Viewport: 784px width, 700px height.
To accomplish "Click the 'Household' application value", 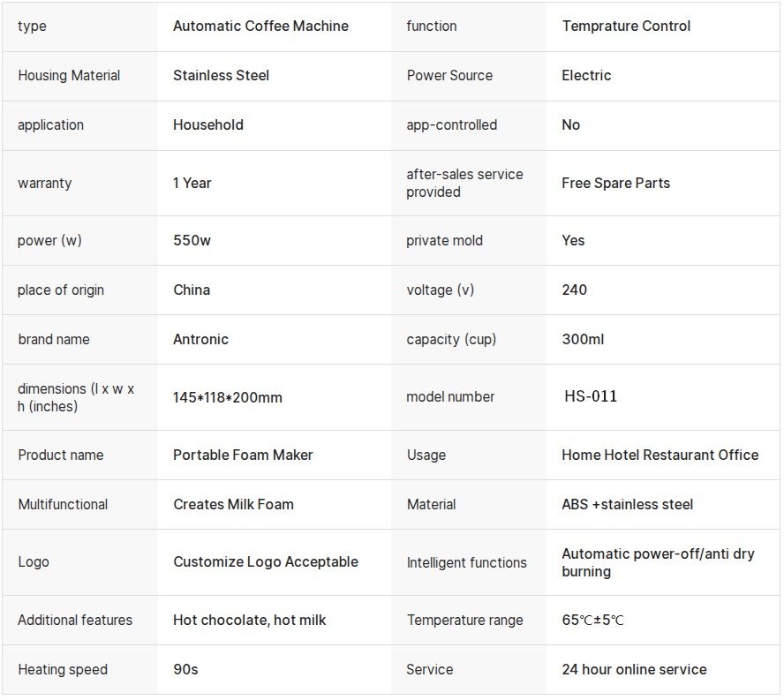I will pos(208,125).
